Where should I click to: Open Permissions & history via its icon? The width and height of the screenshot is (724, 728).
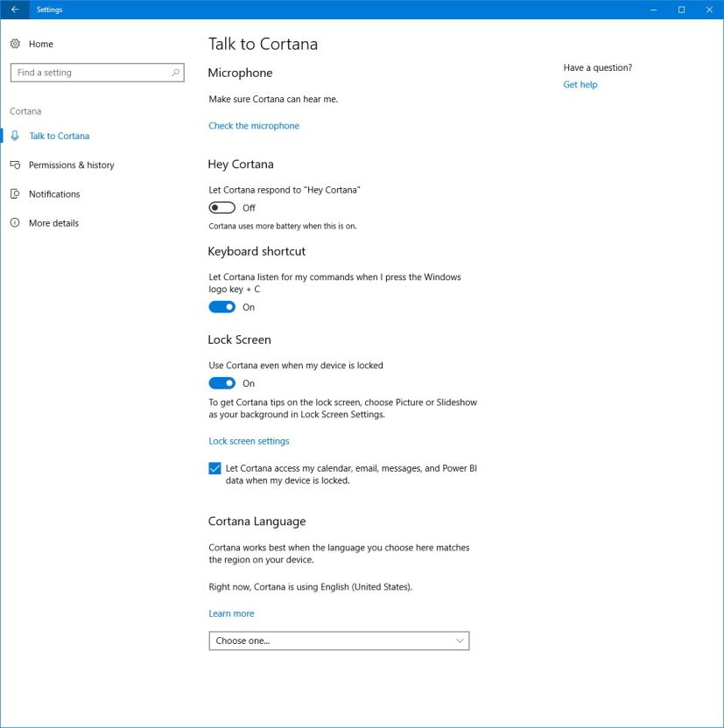point(15,164)
